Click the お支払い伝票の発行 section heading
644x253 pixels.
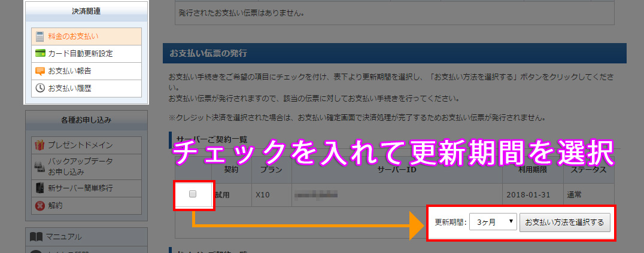coord(394,53)
